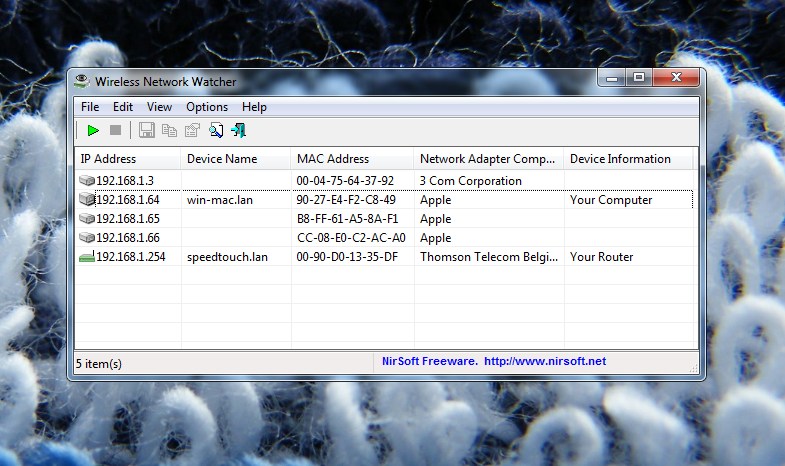The height and width of the screenshot is (466, 785).
Task: Click the Thomson Telecom Belgi... cell
Action: [x=489, y=257]
